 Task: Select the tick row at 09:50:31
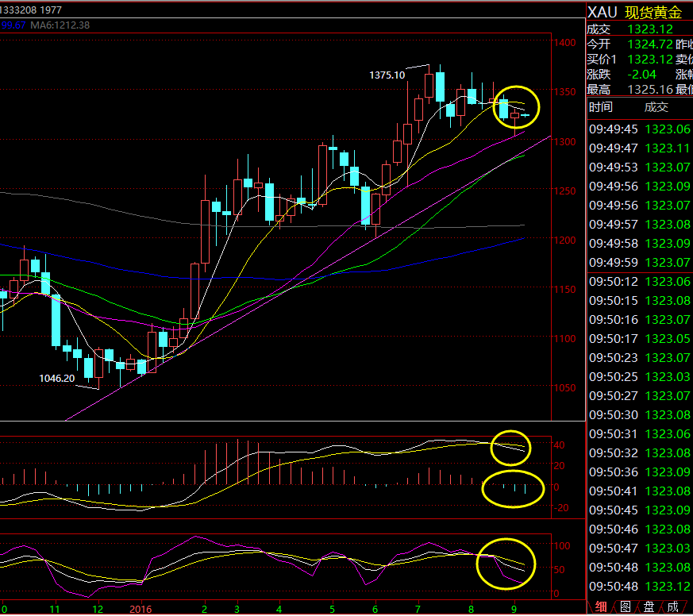pyautogui.click(x=640, y=433)
